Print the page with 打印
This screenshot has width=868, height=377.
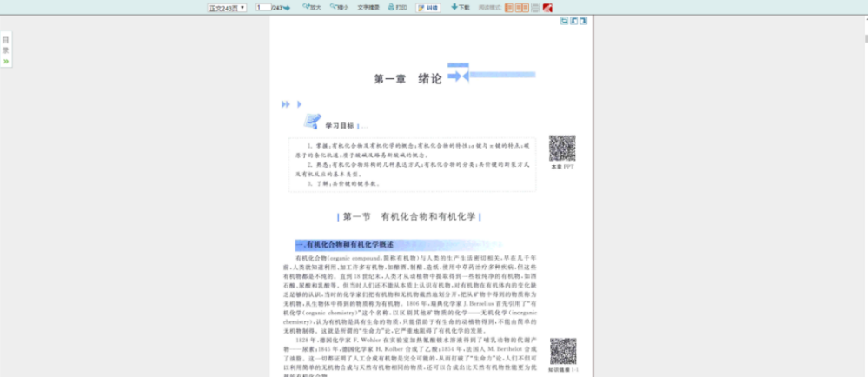pos(397,7)
